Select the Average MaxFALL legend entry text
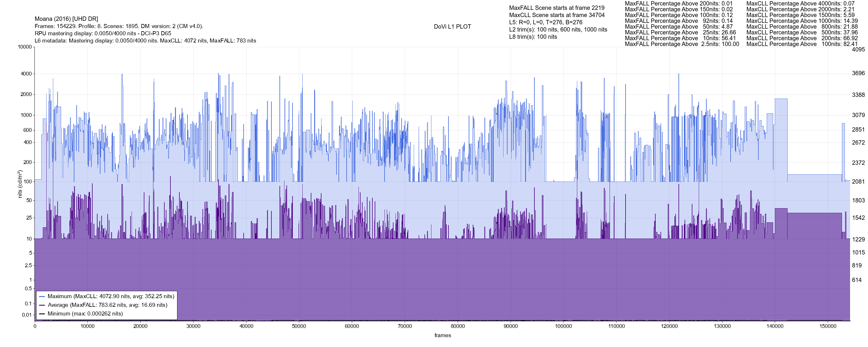This screenshot has height=347, width=868. (x=108, y=305)
